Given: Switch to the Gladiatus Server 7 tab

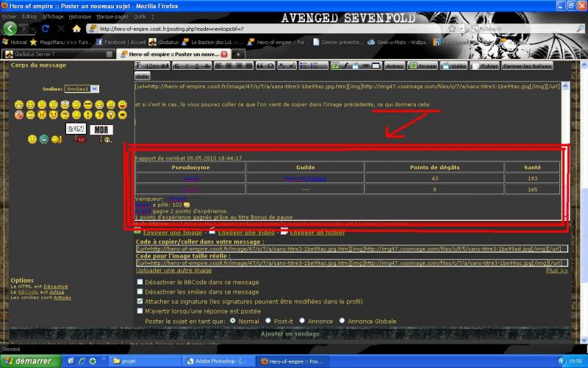Looking at the screenshot, I should 58,54.
